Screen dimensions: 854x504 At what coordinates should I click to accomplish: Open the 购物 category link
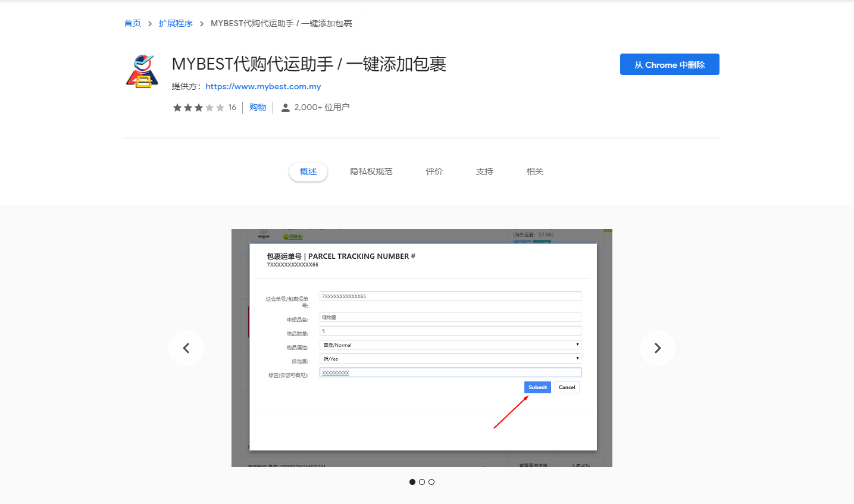point(258,107)
